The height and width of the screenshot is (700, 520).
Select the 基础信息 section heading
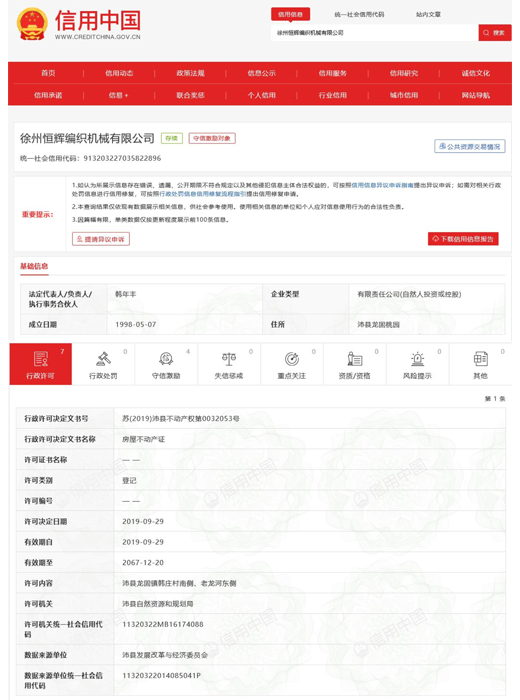click(x=34, y=266)
